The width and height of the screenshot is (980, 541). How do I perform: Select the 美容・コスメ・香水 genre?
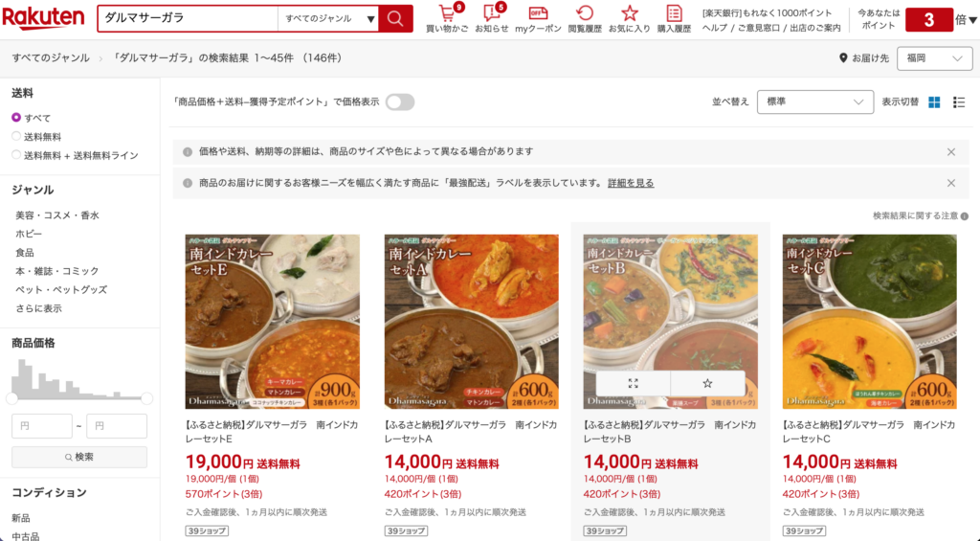click(57, 215)
